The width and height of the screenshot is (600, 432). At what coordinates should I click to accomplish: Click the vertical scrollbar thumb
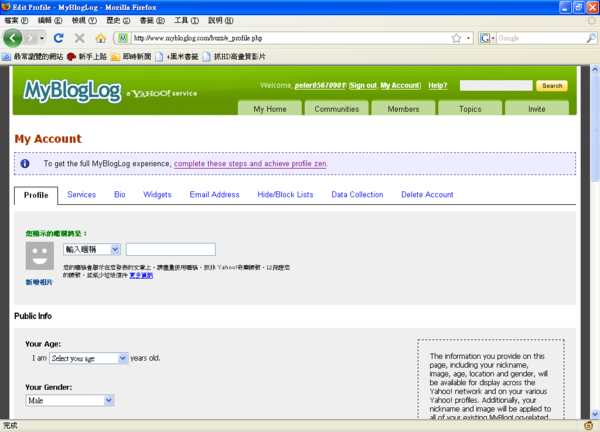[x=595, y=127]
